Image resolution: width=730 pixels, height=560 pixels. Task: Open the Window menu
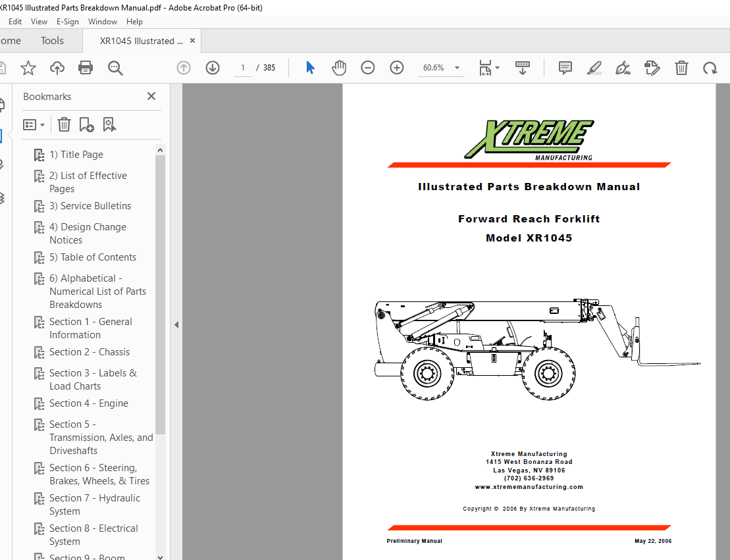(x=103, y=22)
